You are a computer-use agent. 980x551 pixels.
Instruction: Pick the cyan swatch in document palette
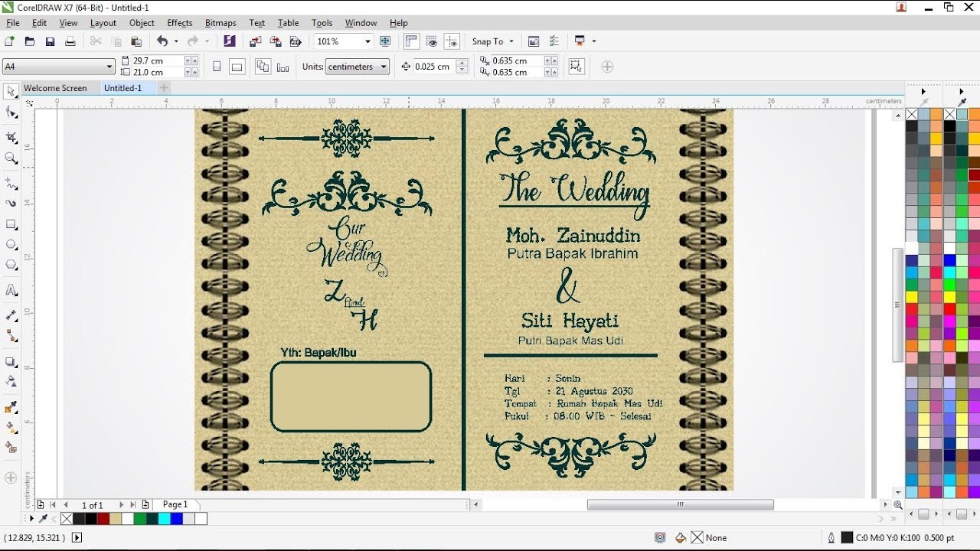[x=164, y=519]
